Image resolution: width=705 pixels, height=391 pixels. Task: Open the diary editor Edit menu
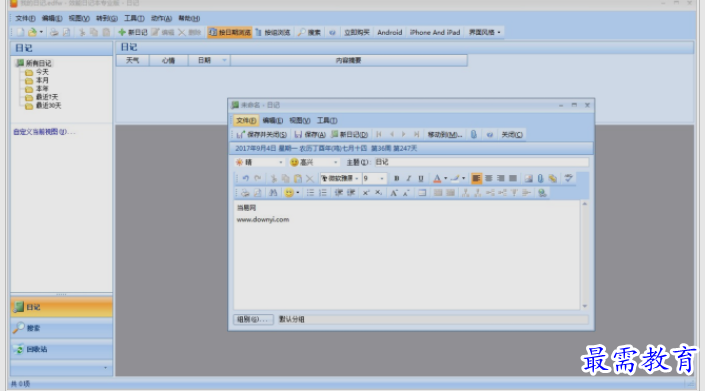point(272,120)
